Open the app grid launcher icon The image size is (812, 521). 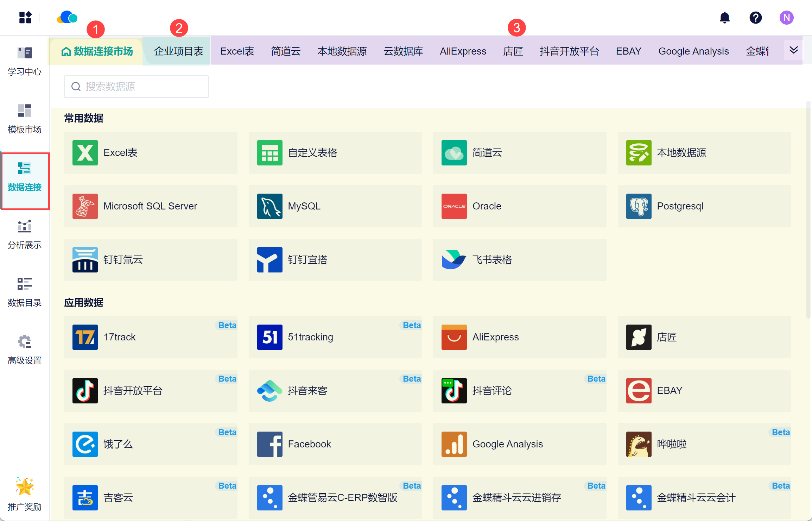click(25, 18)
